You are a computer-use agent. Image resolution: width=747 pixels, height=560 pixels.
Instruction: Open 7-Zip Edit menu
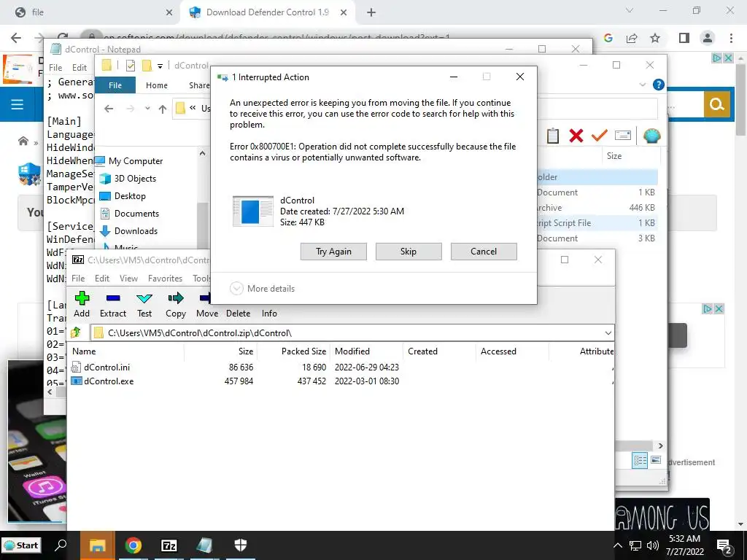(x=102, y=279)
